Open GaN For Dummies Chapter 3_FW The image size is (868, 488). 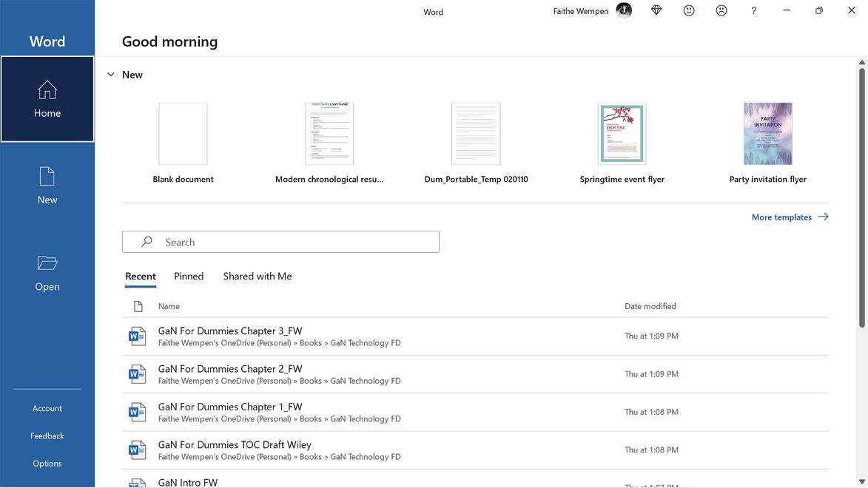click(x=476, y=336)
